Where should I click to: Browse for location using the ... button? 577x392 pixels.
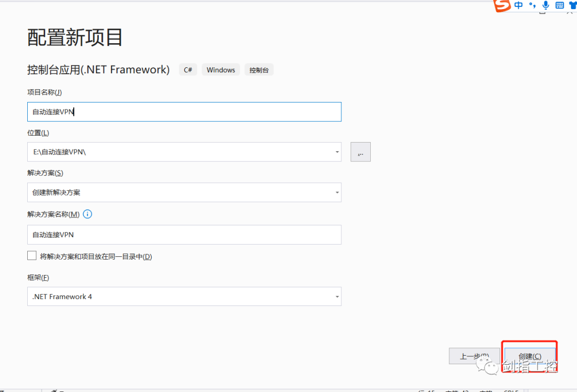(x=361, y=152)
